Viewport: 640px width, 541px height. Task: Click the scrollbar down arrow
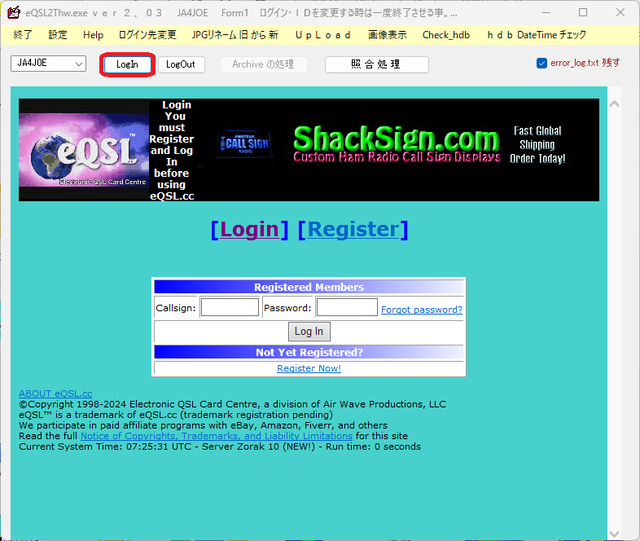614,533
